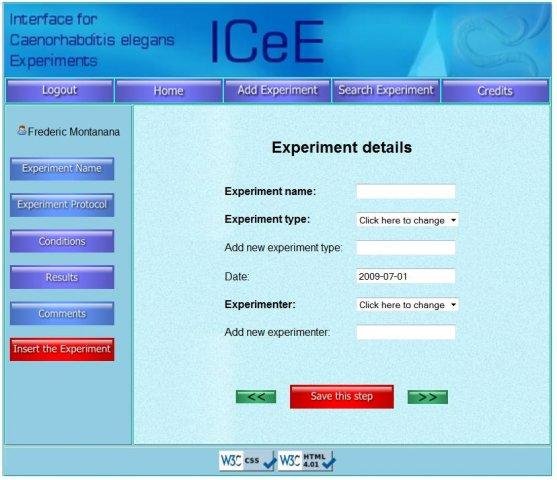Click Save this step button

[x=342, y=397]
